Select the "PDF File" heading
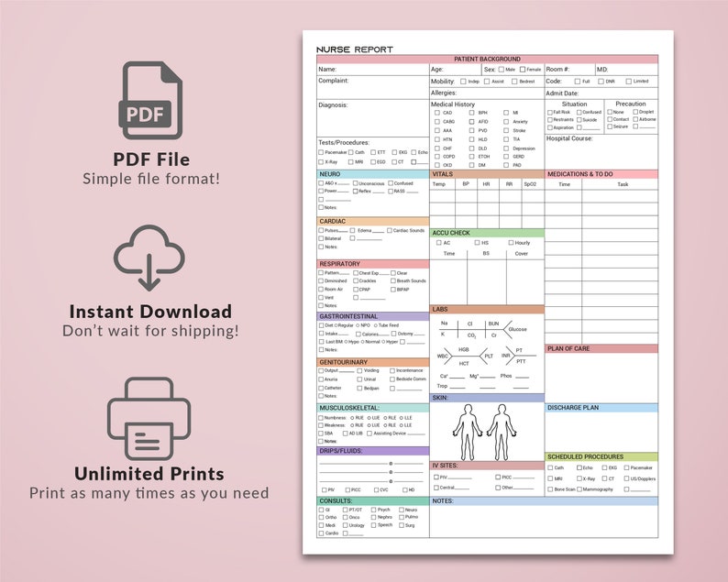This screenshot has height=582, width=728. click(x=151, y=159)
